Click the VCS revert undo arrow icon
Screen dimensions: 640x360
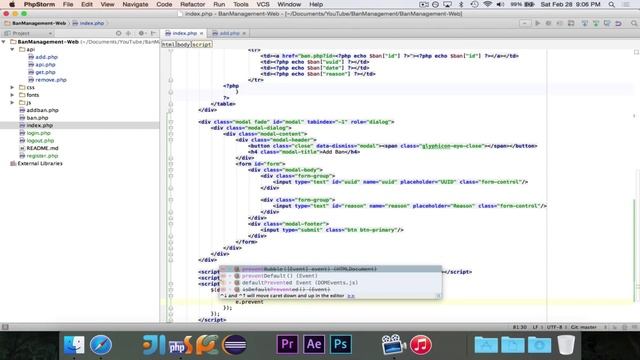coord(618,23)
